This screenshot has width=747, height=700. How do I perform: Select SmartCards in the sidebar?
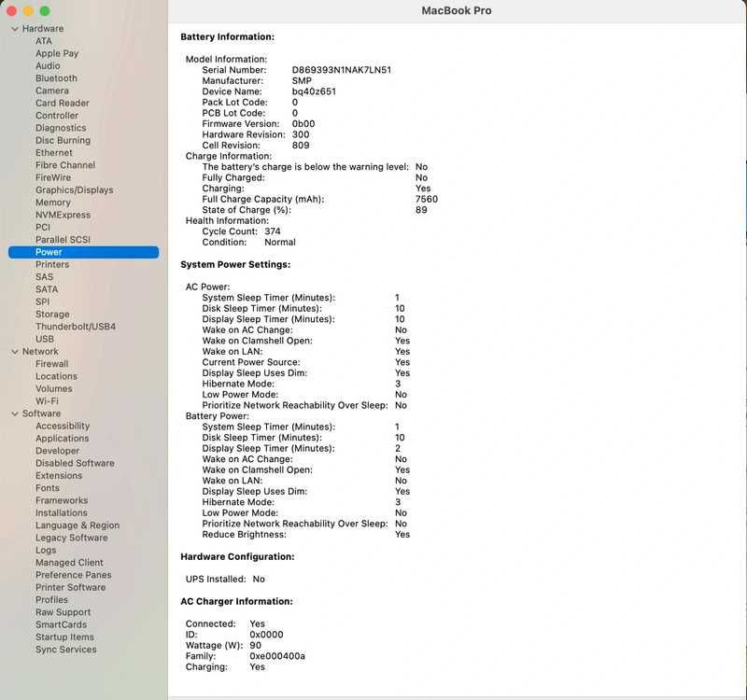[x=61, y=624]
